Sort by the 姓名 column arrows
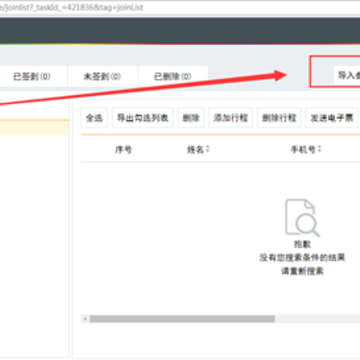The image size is (360, 360). 208,149
